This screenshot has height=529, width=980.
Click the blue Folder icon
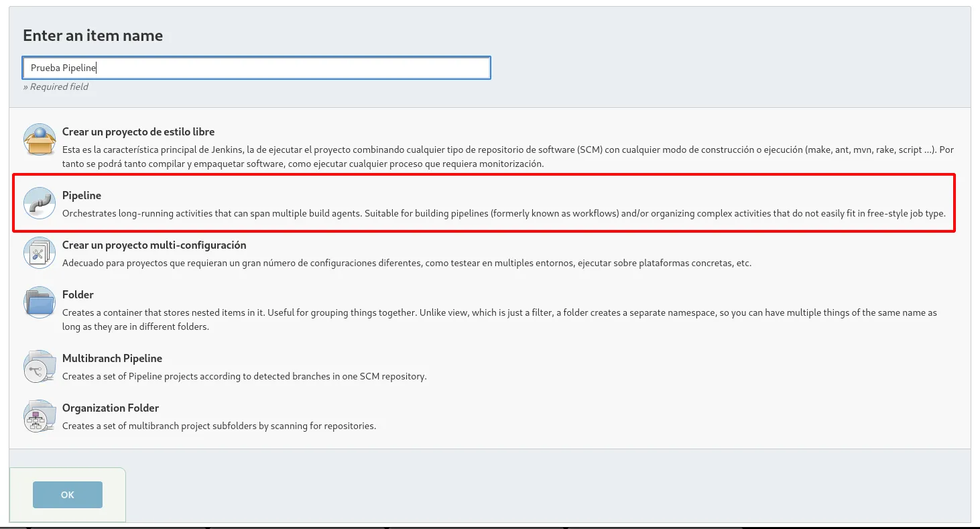39,302
